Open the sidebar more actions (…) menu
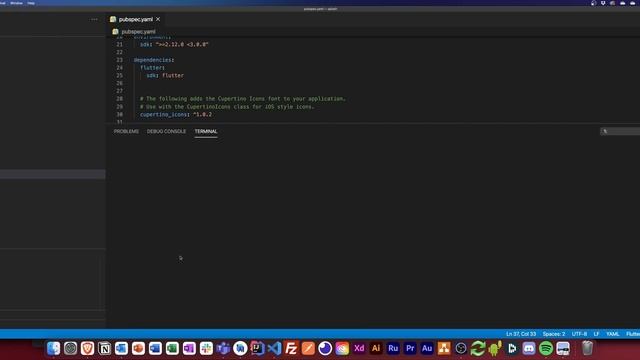The image size is (640, 360). pos(94,19)
